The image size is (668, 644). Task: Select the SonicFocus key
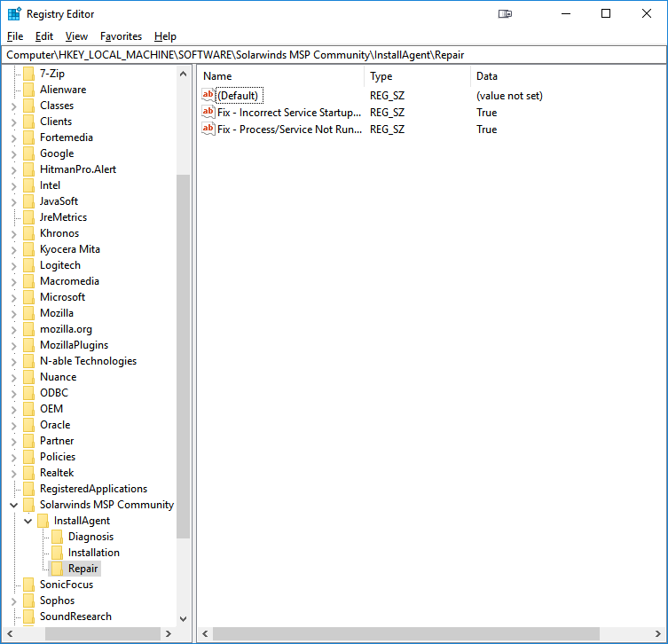[67, 585]
